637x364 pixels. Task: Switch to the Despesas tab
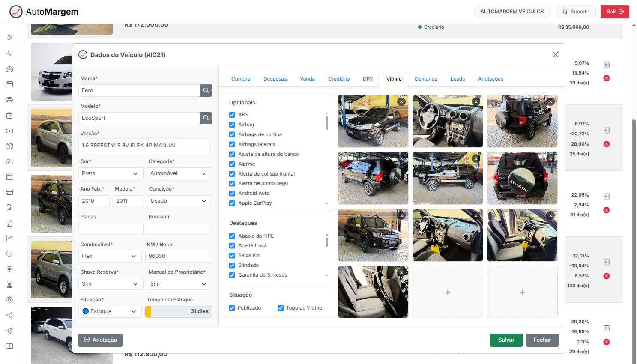pyautogui.click(x=275, y=79)
